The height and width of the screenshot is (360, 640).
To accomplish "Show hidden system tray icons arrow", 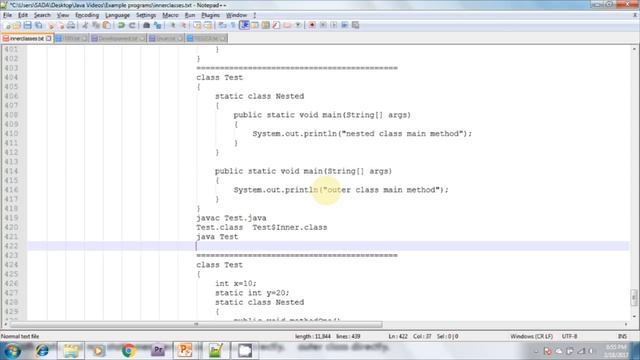I will tap(536, 351).
